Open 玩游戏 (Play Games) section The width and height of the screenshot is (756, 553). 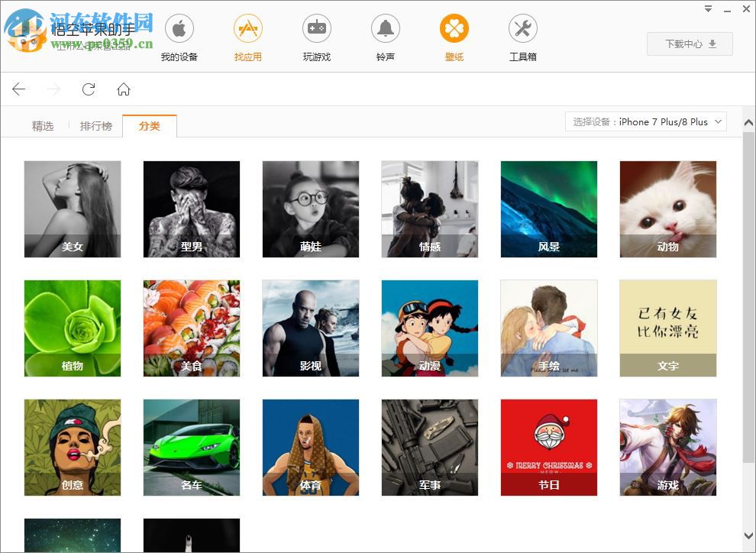[x=317, y=37]
